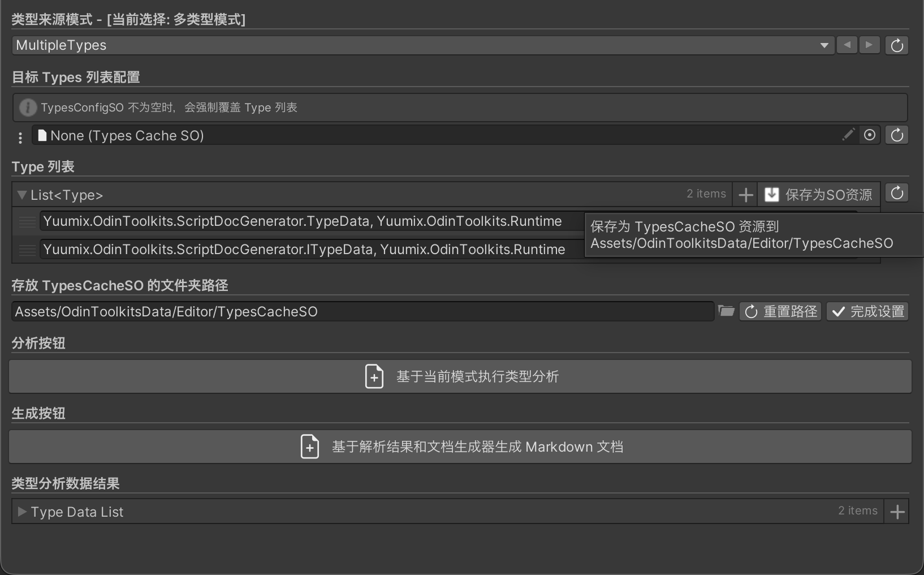This screenshot has height=575, width=924.
Task: Collapse the List<Type> foldout
Action: pyautogui.click(x=21, y=195)
